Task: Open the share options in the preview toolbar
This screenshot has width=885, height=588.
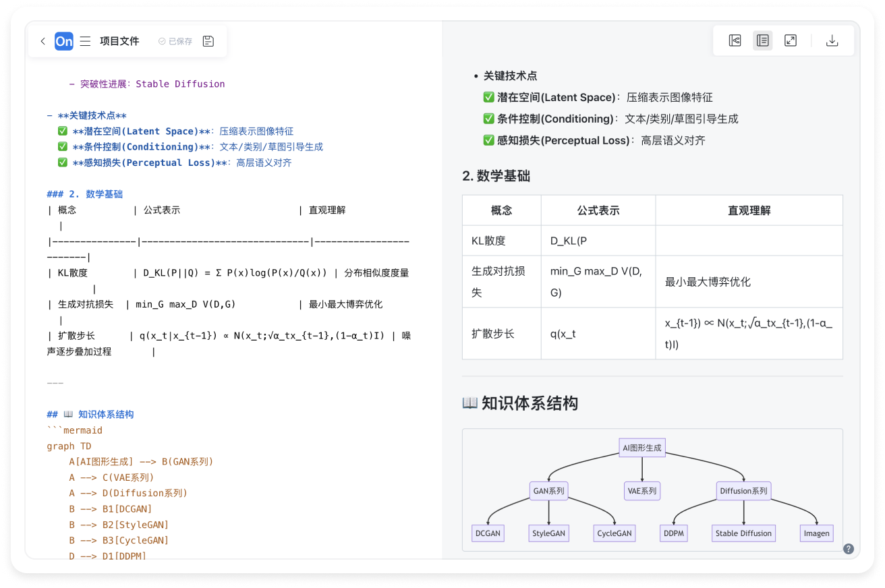Action: click(x=735, y=40)
